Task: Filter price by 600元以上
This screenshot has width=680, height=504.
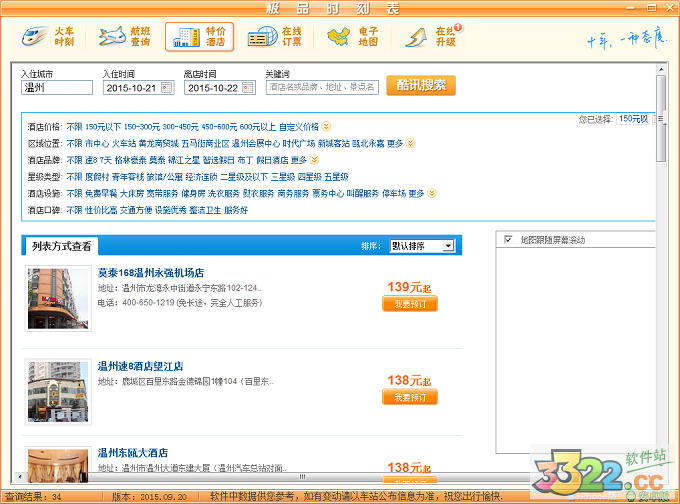Action: [x=258, y=127]
